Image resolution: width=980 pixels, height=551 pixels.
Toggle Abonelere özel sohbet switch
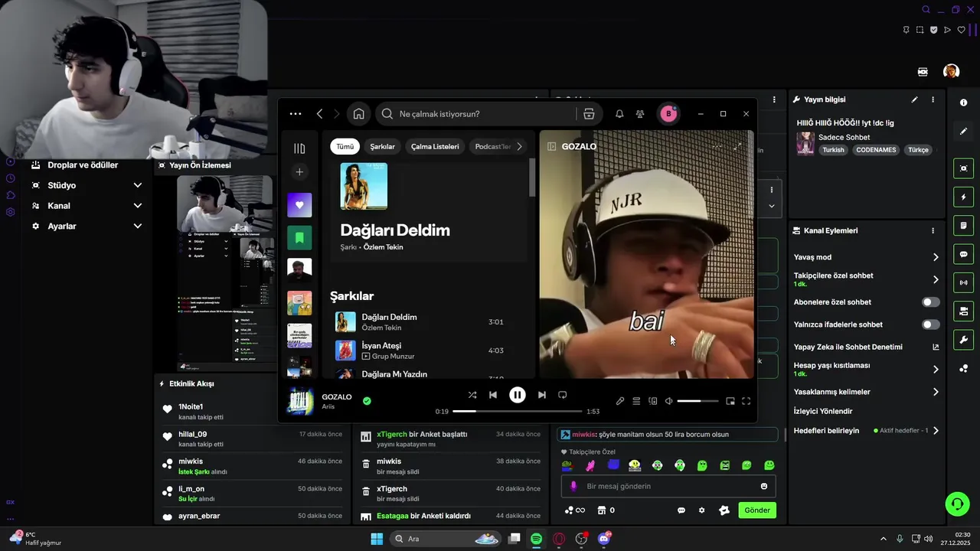coord(931,302)
